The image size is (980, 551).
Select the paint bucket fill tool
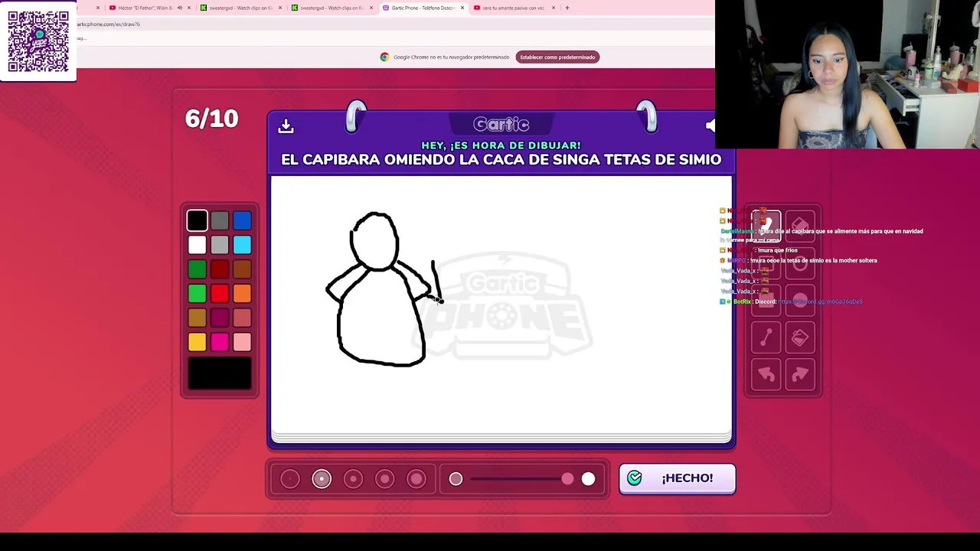click(800, 337)
